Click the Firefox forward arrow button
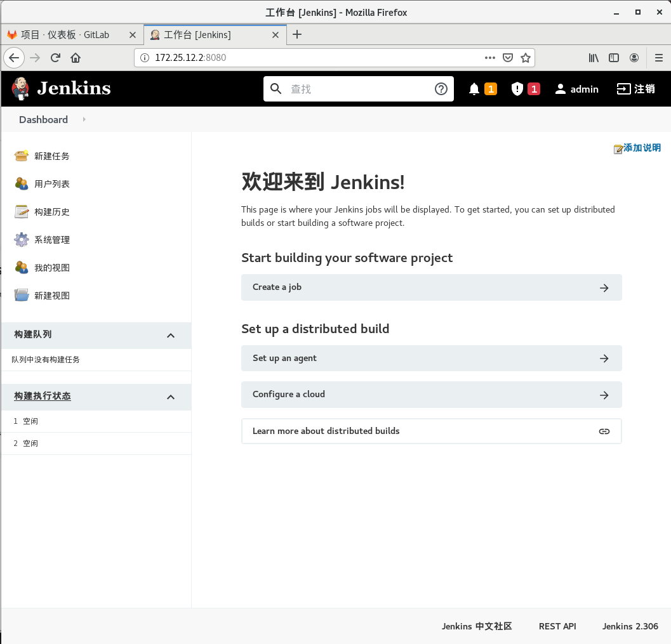The width and height of the screenshot is (671, 644). click(35, 58)
